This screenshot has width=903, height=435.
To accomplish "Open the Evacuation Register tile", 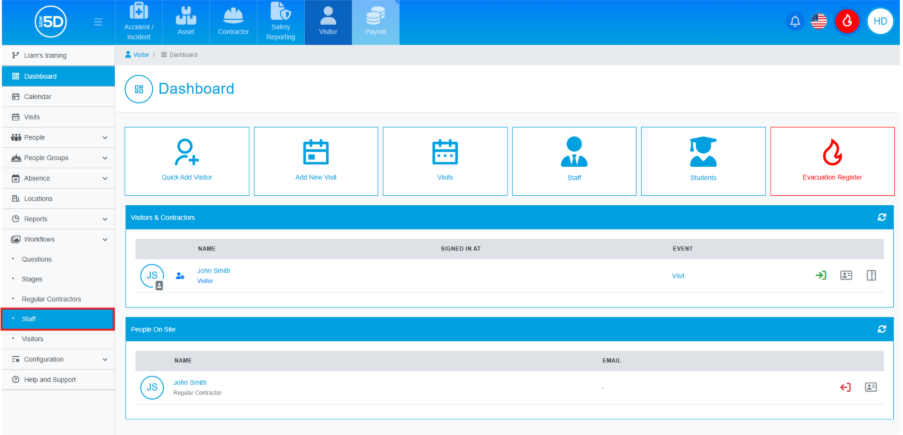I will tap(832, 160).
